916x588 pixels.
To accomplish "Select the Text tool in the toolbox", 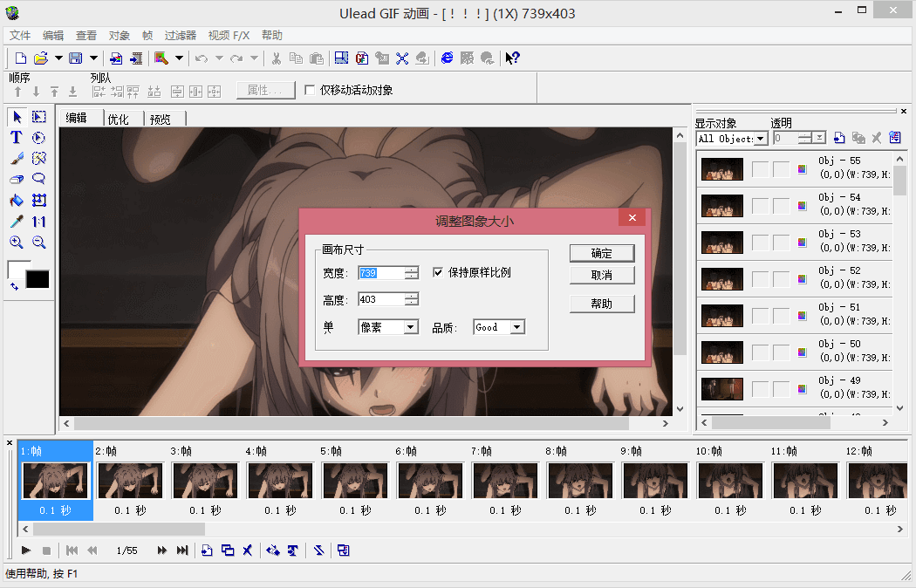I will 17,138.
